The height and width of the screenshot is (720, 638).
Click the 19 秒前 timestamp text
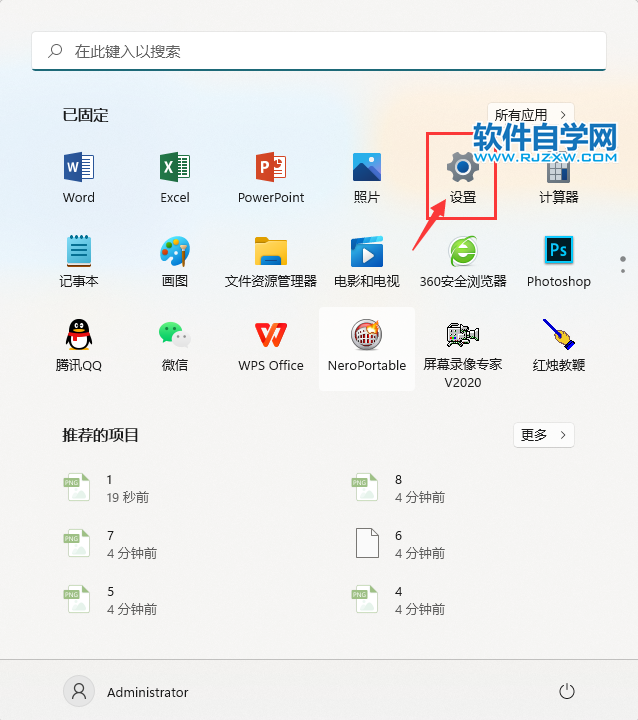pyautogui.click(x=128, y=497)
